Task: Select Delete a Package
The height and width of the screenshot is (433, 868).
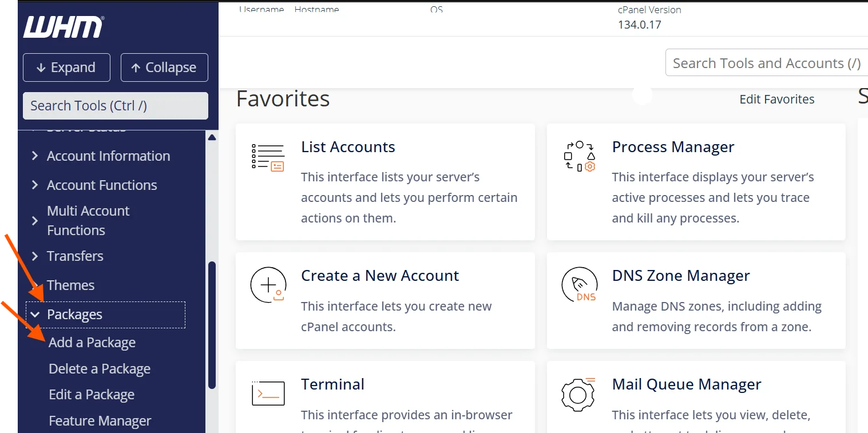Action: (100, 369)
